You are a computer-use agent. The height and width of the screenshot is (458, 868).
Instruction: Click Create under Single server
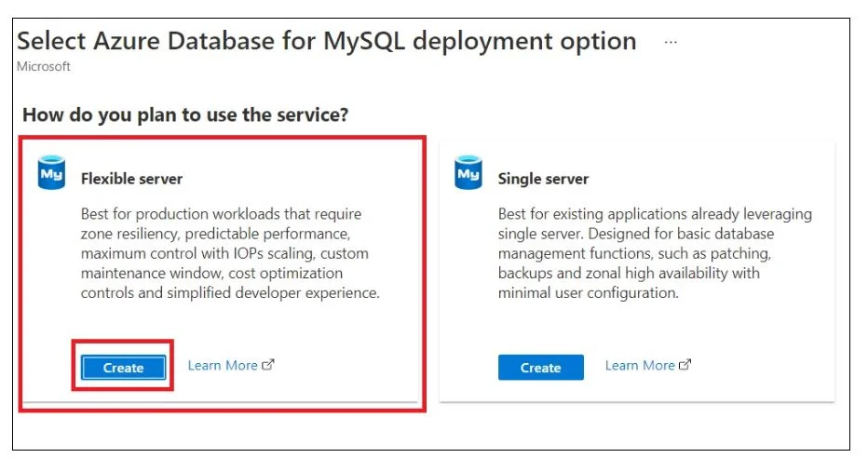[541, 368]
